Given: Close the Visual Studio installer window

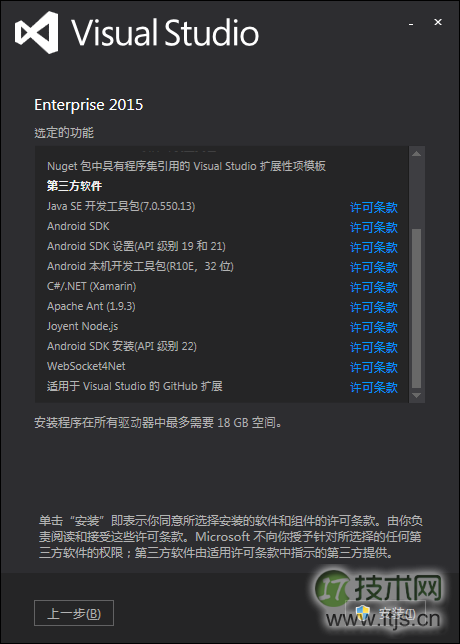Looking at the screenshot, I should click(438, 23).
